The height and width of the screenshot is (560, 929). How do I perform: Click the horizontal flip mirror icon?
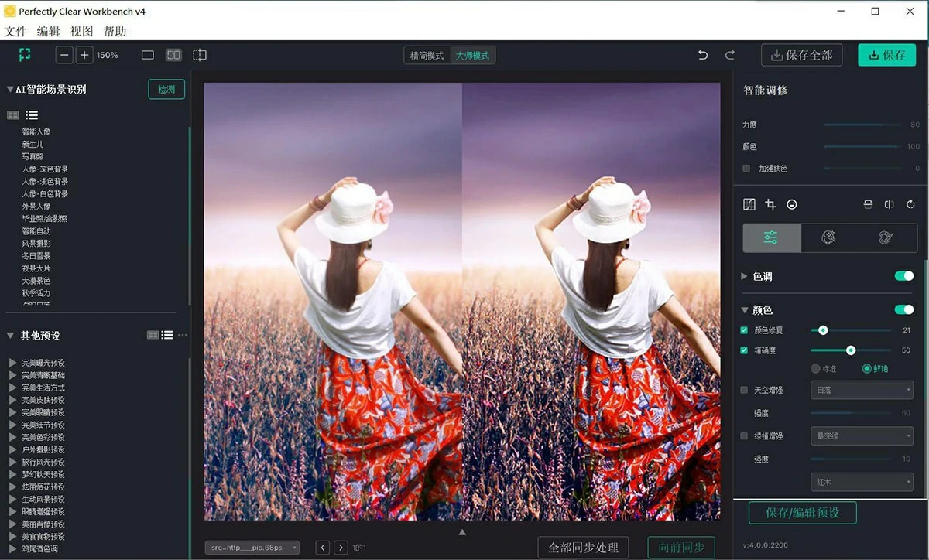pos(890,204)
